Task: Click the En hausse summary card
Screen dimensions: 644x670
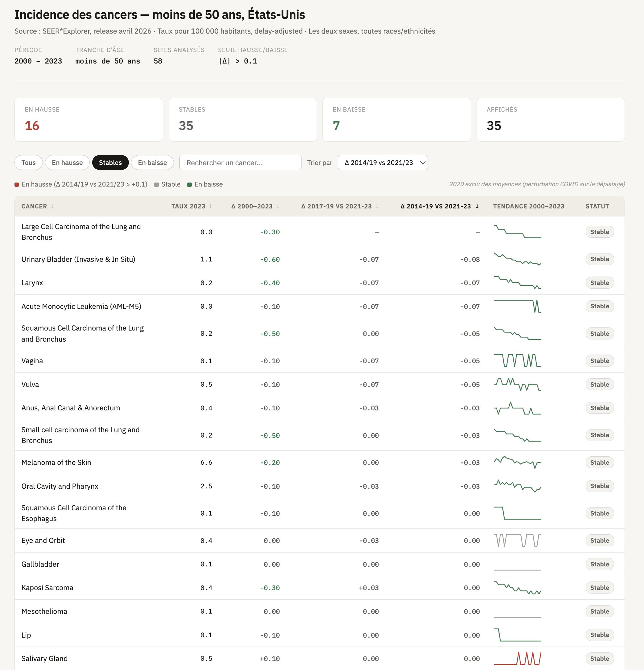Action: (x=88, y=120)
